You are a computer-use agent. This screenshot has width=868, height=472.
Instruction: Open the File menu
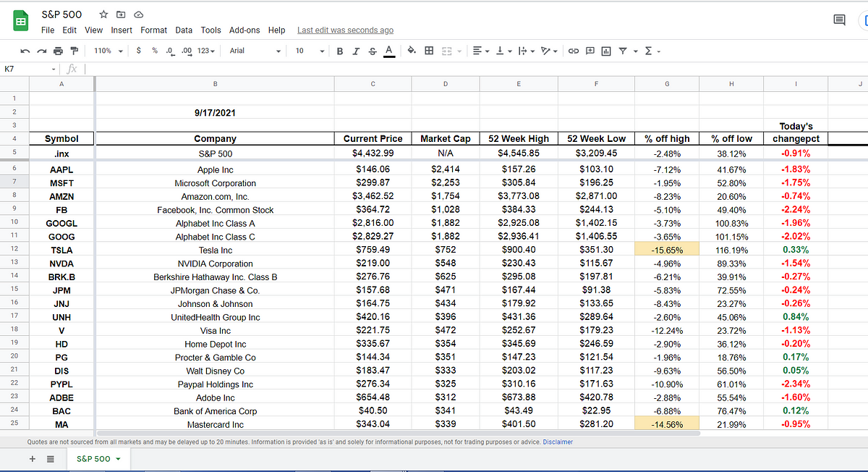[x=48, y=30]
